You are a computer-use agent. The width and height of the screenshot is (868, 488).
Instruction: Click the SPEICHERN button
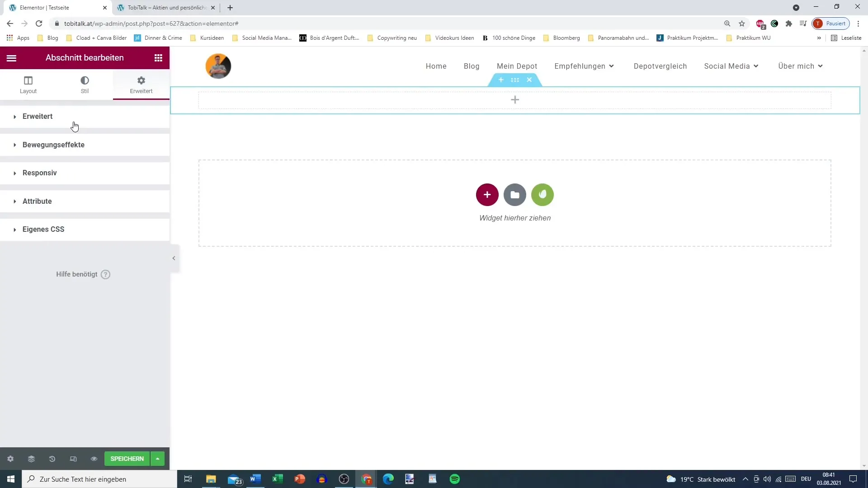[x=127, y=459]
